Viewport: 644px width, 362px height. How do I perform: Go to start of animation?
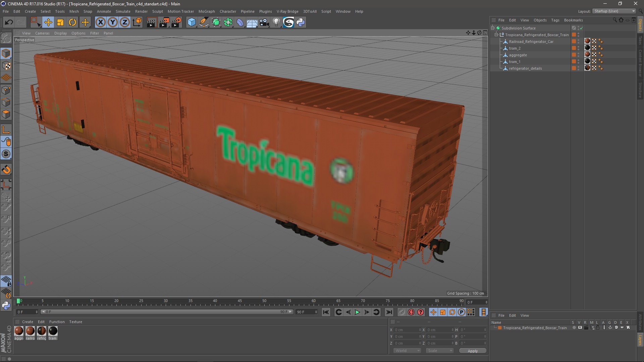point(326,312)
